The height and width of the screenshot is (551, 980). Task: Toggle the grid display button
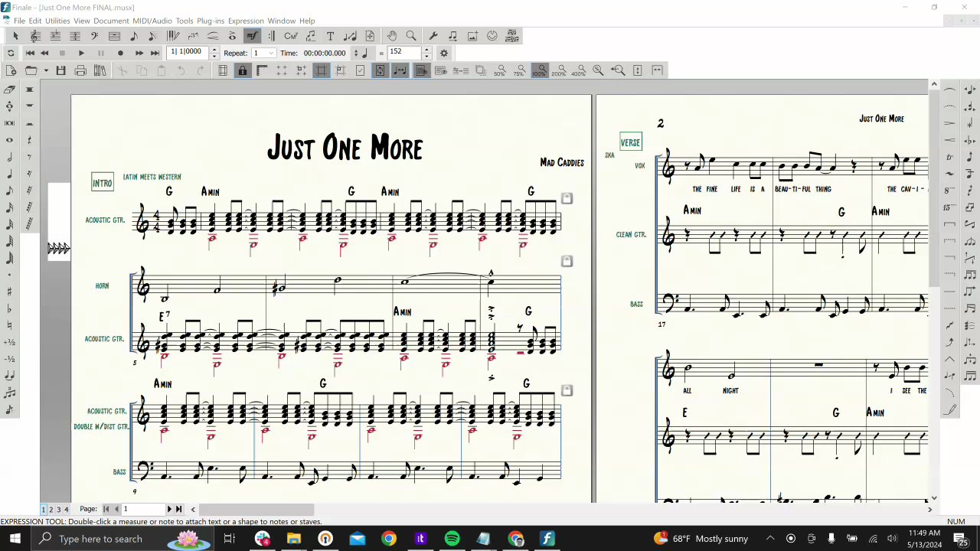pos(282,70)
